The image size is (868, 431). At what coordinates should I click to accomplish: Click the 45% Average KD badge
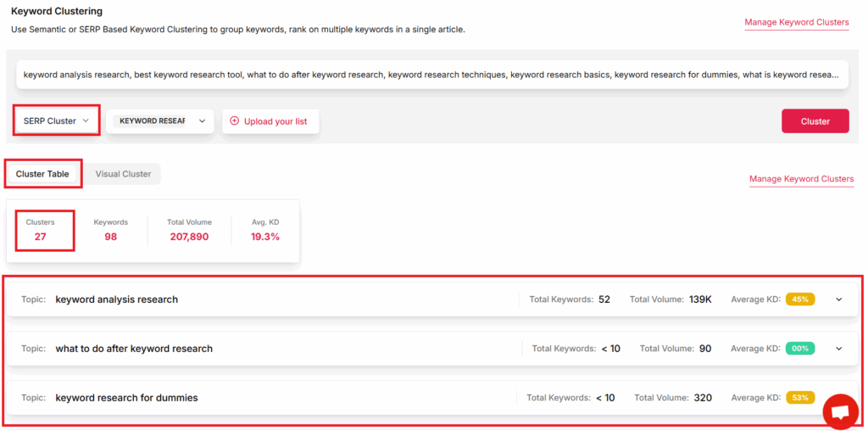point(800,299)
